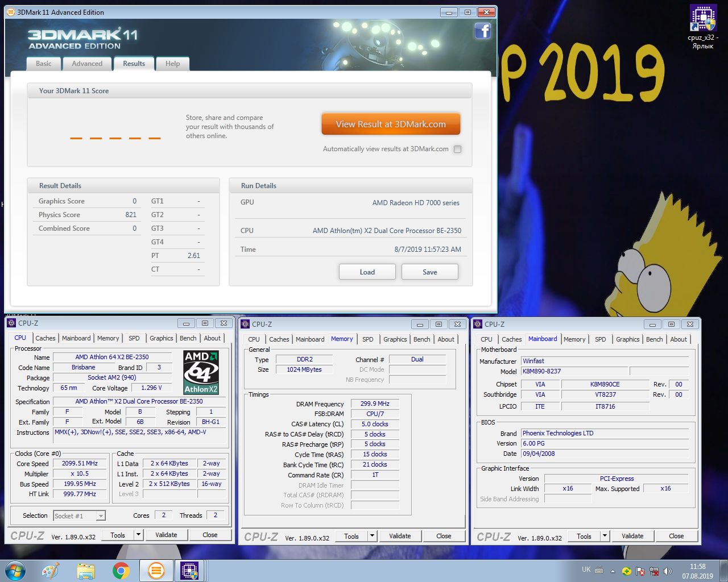
Task: Open the Bench tab in the CPU window
Action: (188, 338)
